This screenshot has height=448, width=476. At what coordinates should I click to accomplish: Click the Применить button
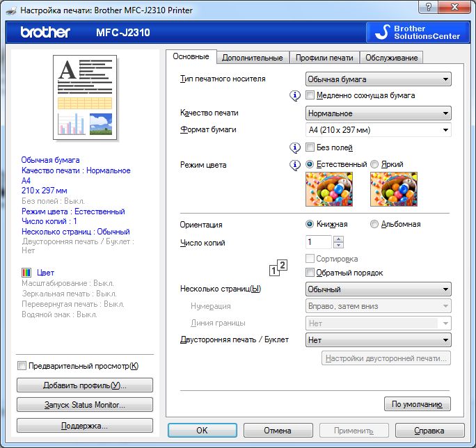coord(354,430)
